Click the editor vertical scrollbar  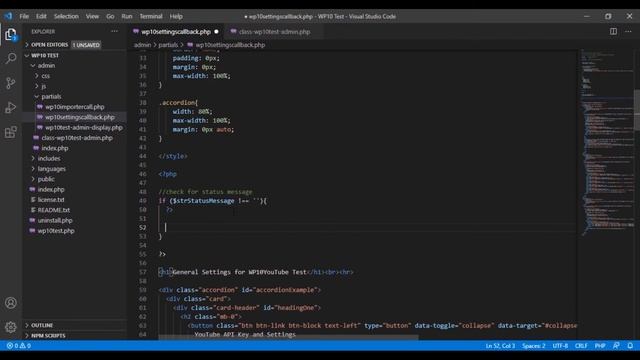click(637, 109)
